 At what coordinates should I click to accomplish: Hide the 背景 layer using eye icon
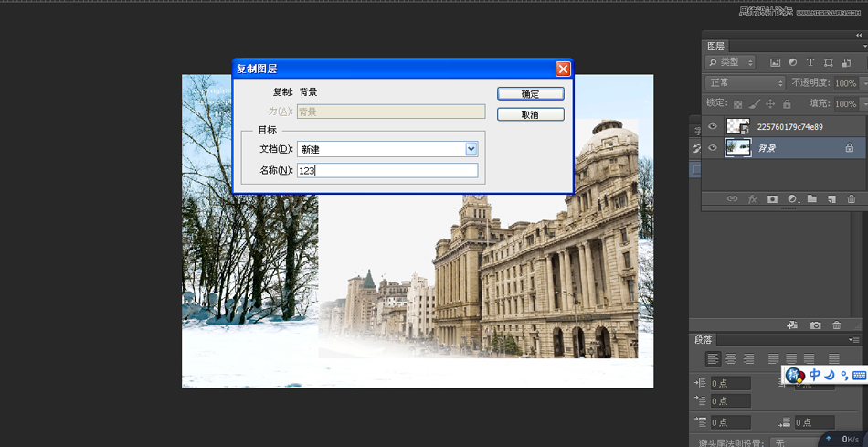click(713, 147)
